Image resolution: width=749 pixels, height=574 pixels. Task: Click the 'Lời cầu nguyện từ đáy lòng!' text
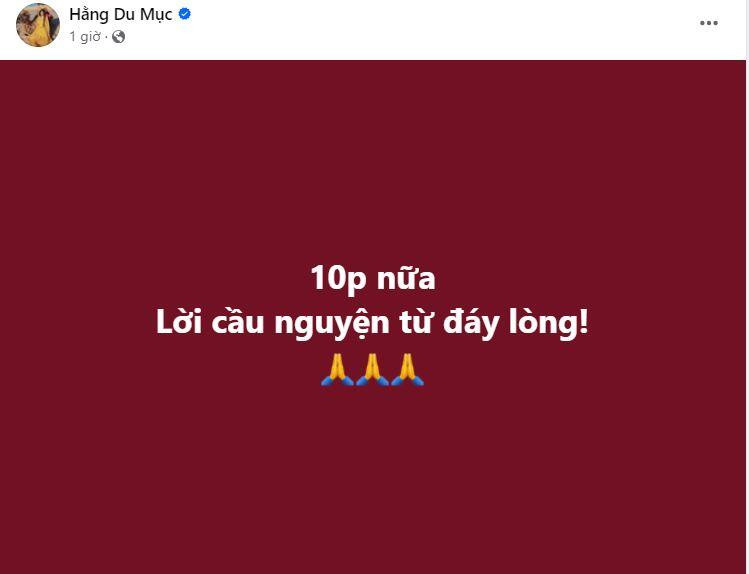(372, 323)
